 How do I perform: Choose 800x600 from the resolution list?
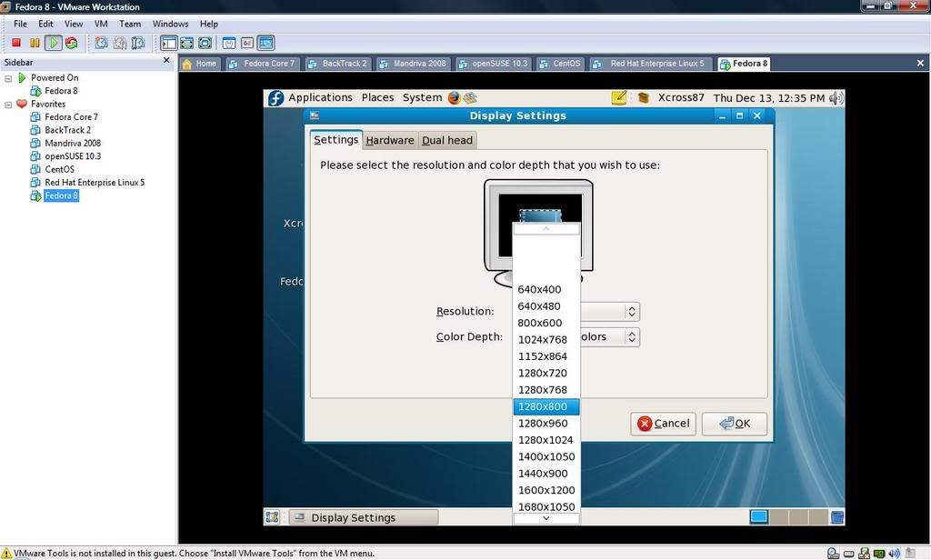pos(546,323)
